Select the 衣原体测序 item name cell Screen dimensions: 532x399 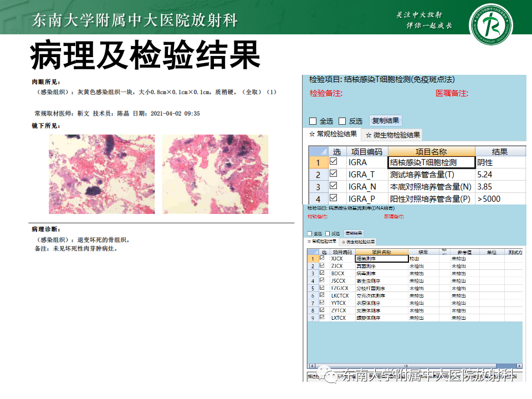(382, 303)
